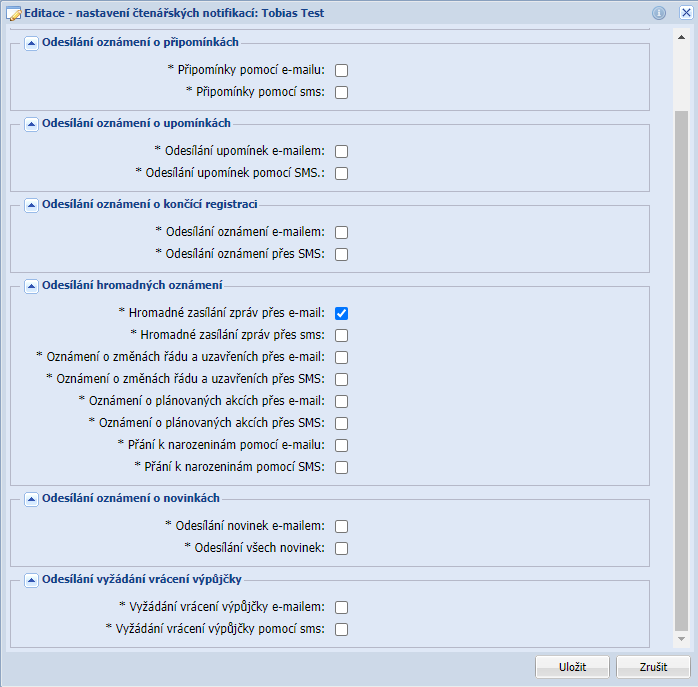Enable 'Oznámení o plánovaných akcích přes SMS'
Image resolution: width=698 pixels, height=687 pixels.
(342, 423)
